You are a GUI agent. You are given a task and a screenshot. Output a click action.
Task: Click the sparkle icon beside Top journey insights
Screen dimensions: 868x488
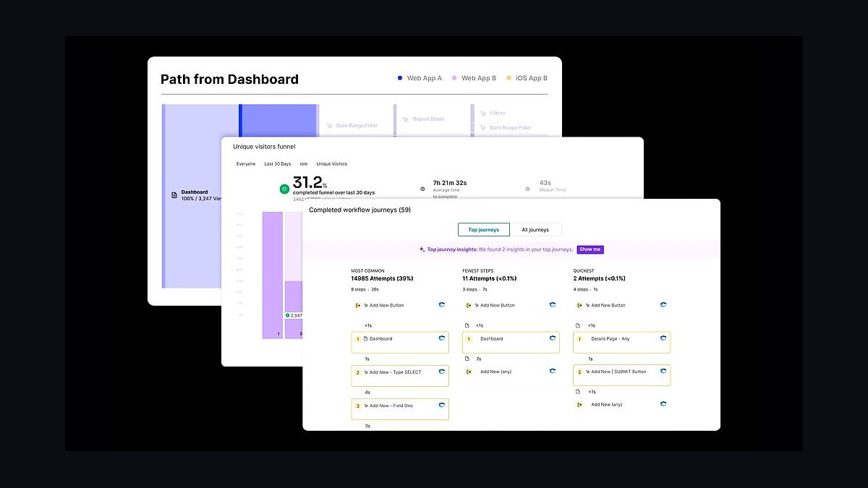click(422, 249)
